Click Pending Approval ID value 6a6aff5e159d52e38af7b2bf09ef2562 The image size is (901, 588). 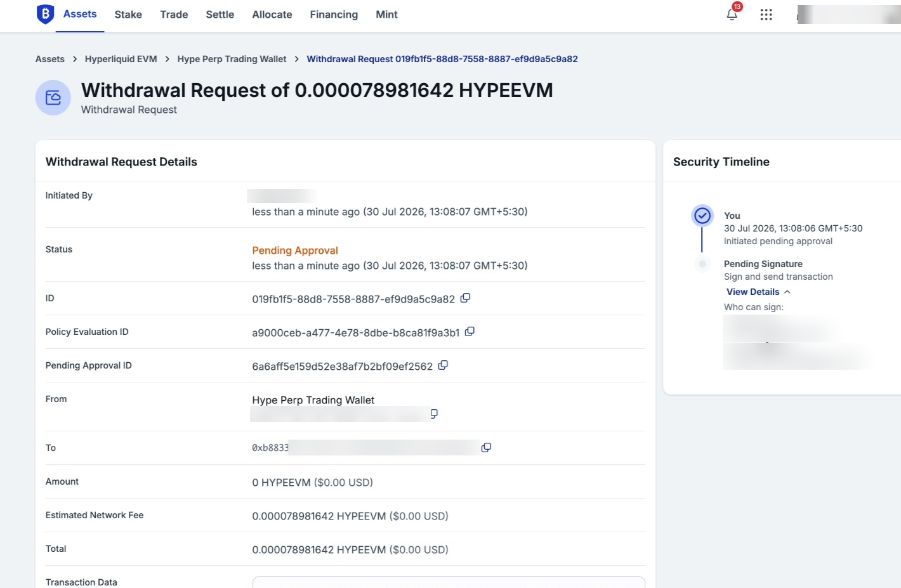(x=343, y=367)
